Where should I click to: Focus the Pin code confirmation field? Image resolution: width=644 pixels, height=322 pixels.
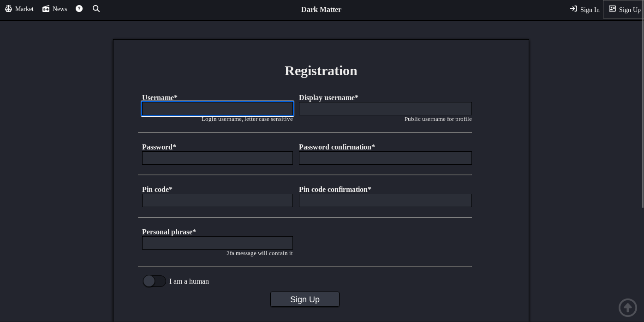(x=385, y=201)
